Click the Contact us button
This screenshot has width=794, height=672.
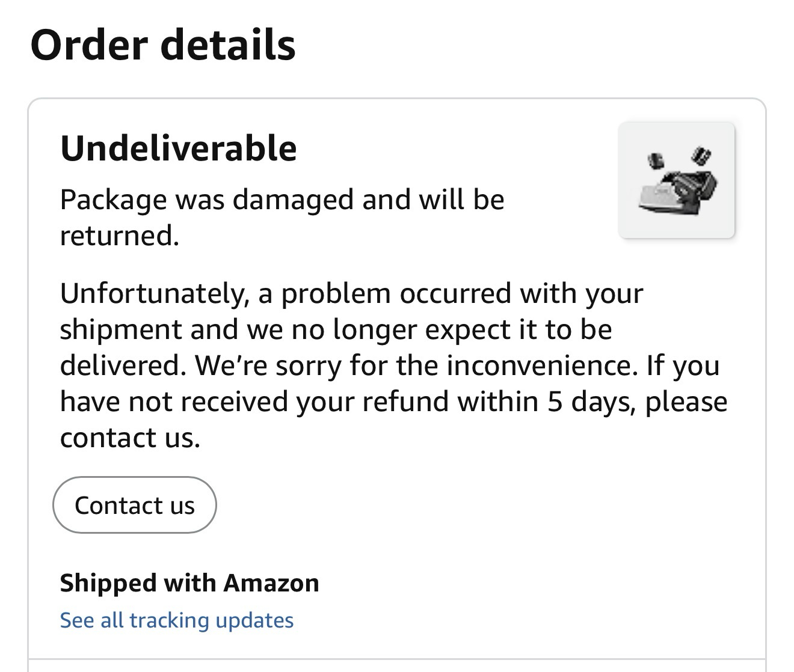click(135, 506)
